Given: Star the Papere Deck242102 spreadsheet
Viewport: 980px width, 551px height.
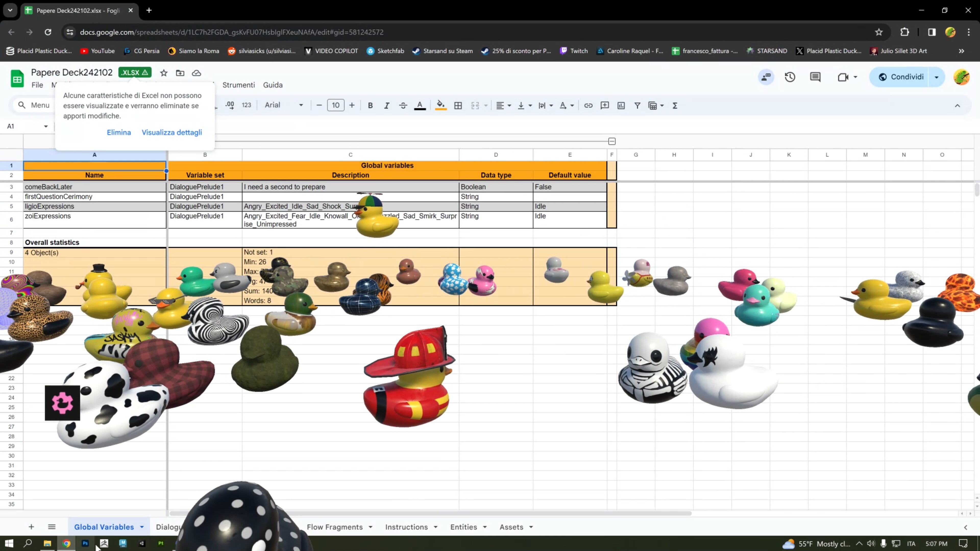Looking at the screenshot, I should click(163, 73).
